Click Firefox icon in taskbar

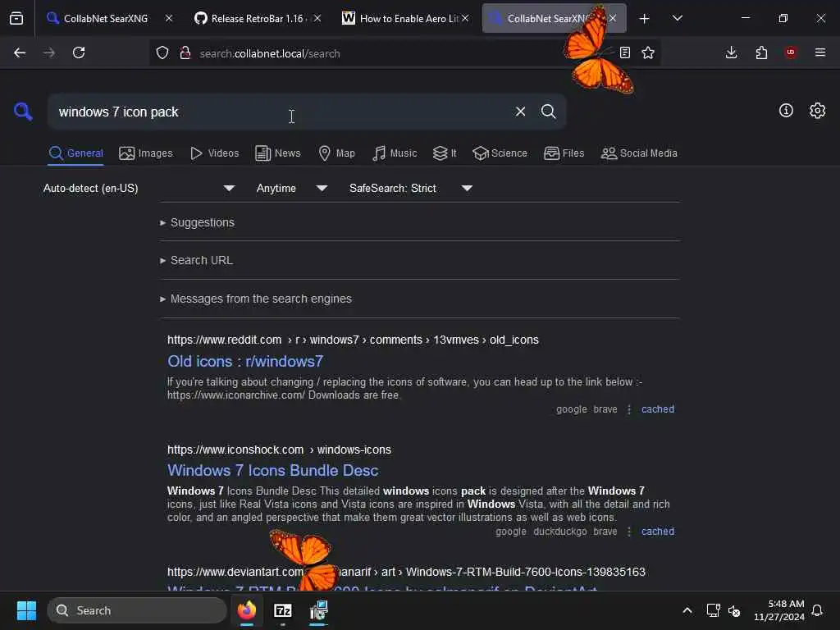coord(247,610)
